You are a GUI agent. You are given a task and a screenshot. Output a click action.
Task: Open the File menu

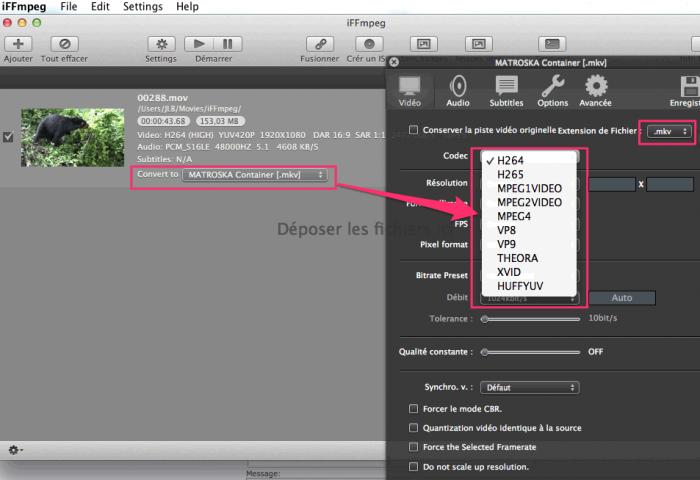point(69,7)
